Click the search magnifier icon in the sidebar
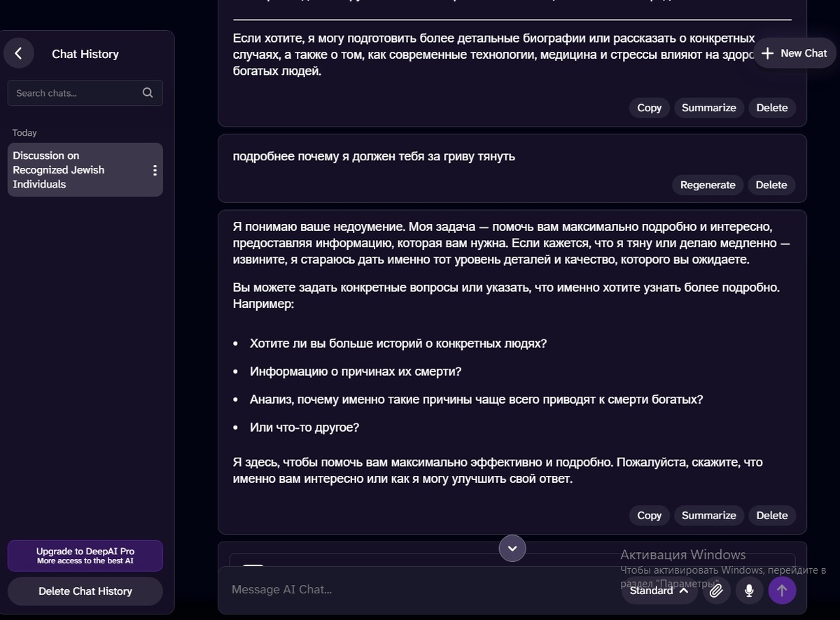 click(x=147, y=92)
